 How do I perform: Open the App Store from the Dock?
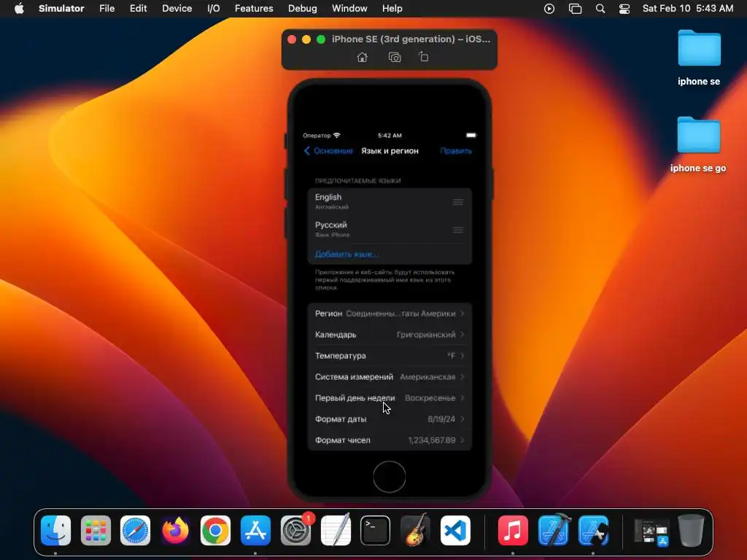tap(255, 530)
